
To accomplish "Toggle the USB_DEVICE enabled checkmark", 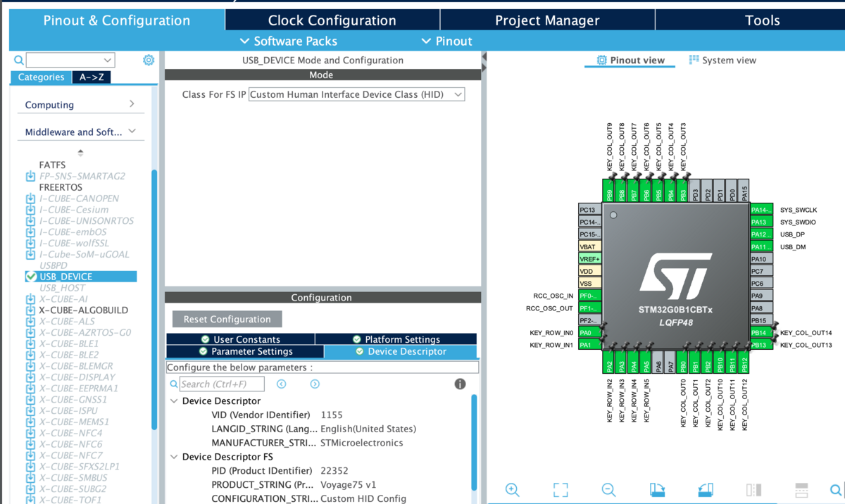I will point(30,277).
